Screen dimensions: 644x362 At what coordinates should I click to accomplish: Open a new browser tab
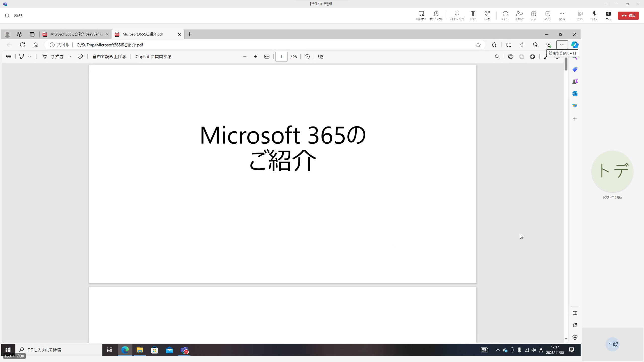pos(189,34)
